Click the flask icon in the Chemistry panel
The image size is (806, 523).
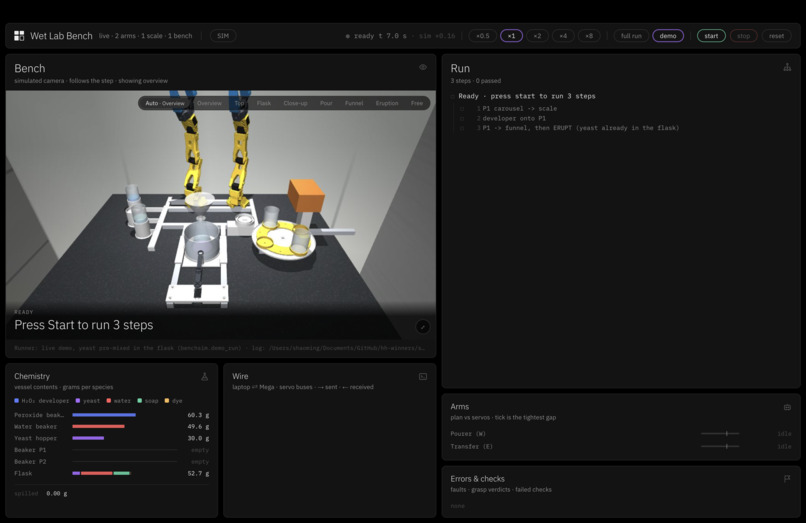point(205,376)
